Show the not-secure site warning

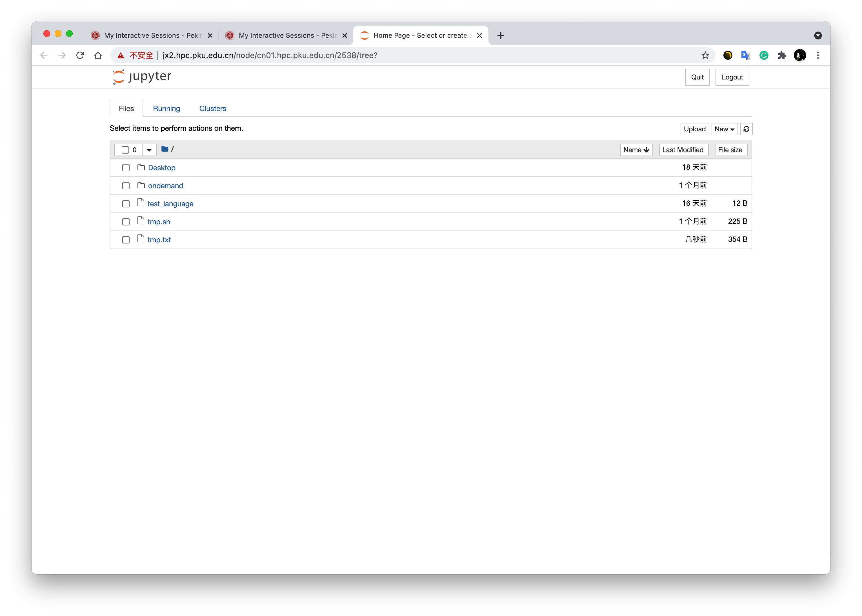(x=135, y=56)
